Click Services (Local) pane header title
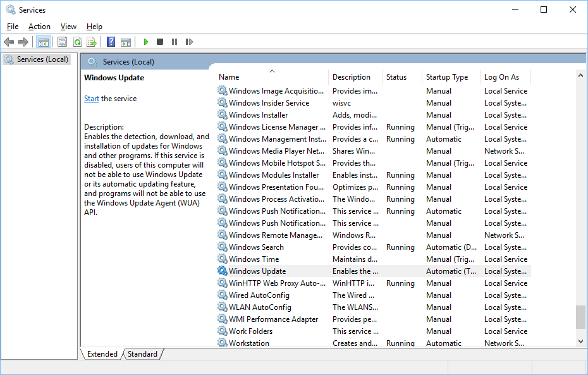Screen dimensions: 588x375 128,62
